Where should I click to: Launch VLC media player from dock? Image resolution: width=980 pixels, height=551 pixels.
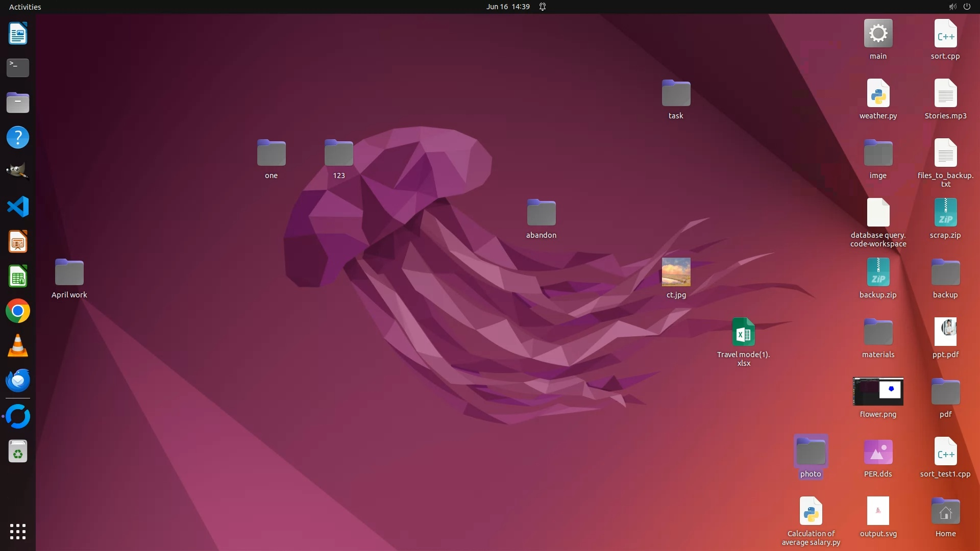coord(18,345)
